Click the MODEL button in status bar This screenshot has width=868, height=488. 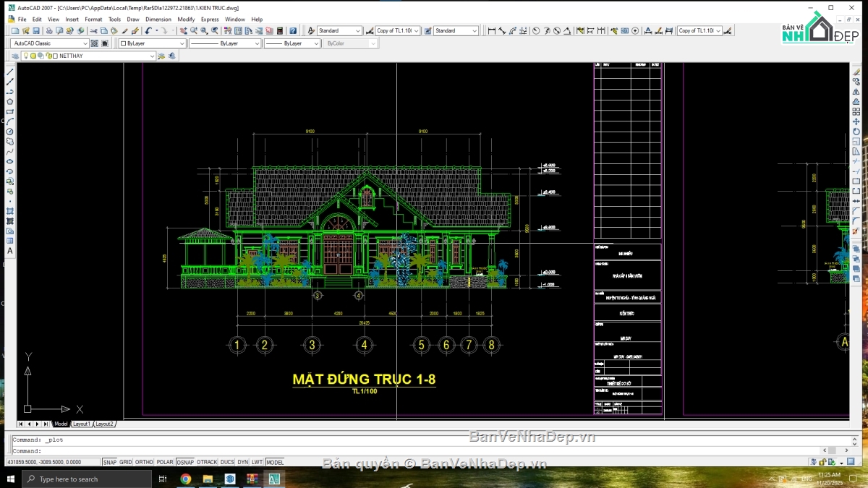click(275, 462)
